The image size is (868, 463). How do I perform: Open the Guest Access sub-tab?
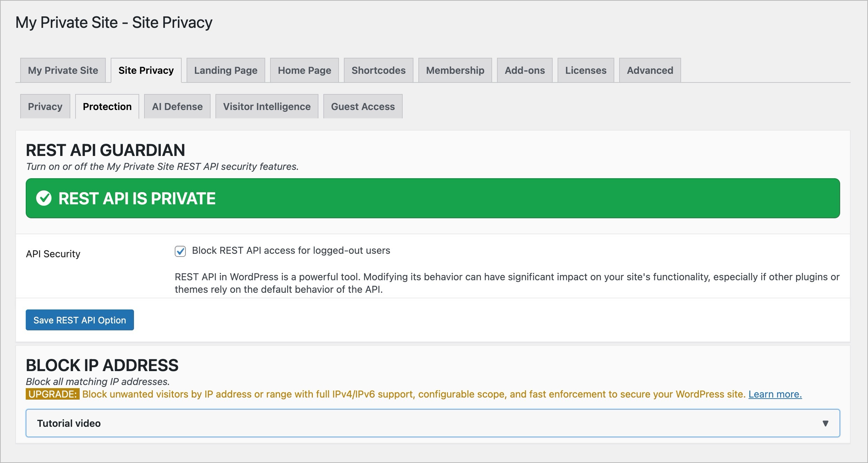(x=363, y=107)
